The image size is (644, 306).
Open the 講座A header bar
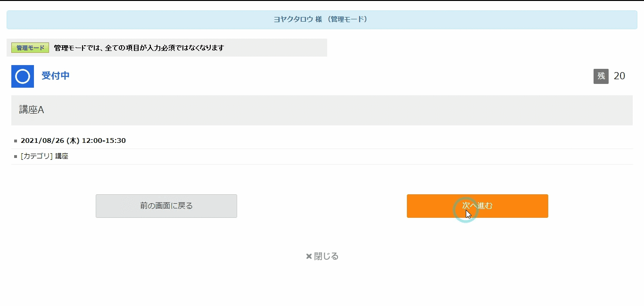(x=322, y=110)
